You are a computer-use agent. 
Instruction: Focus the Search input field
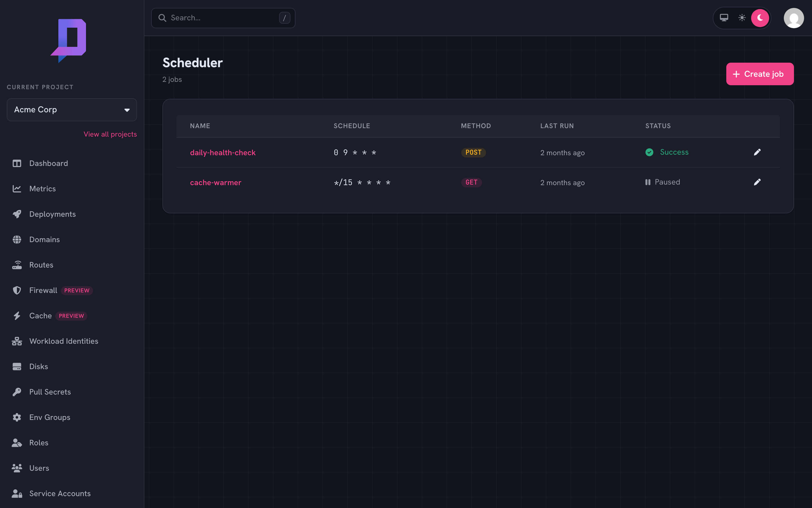tap(223, 18)
